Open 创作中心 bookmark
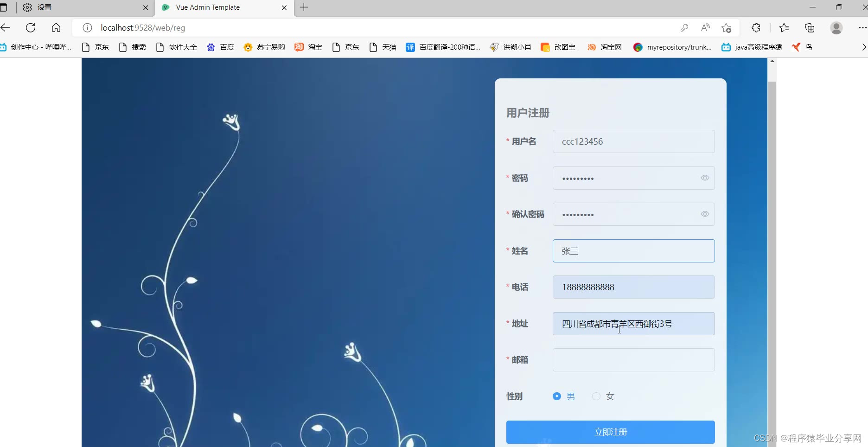 click(x=36, y=47)
